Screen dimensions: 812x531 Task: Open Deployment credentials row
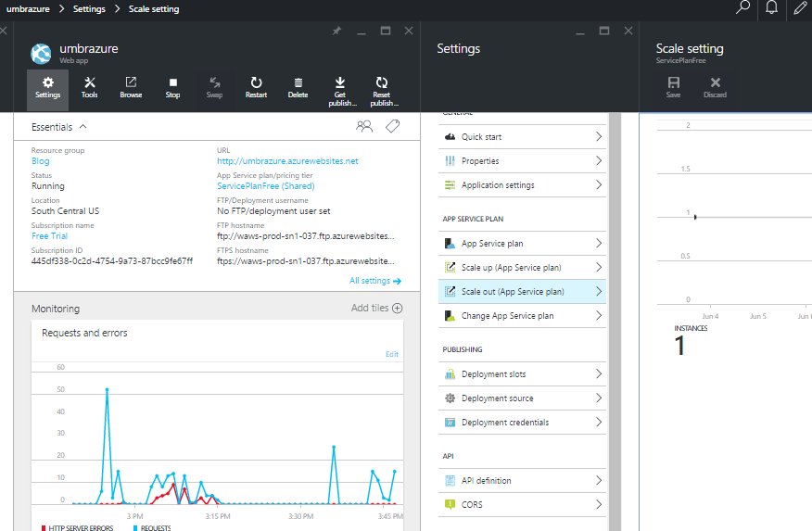point(522,423)
